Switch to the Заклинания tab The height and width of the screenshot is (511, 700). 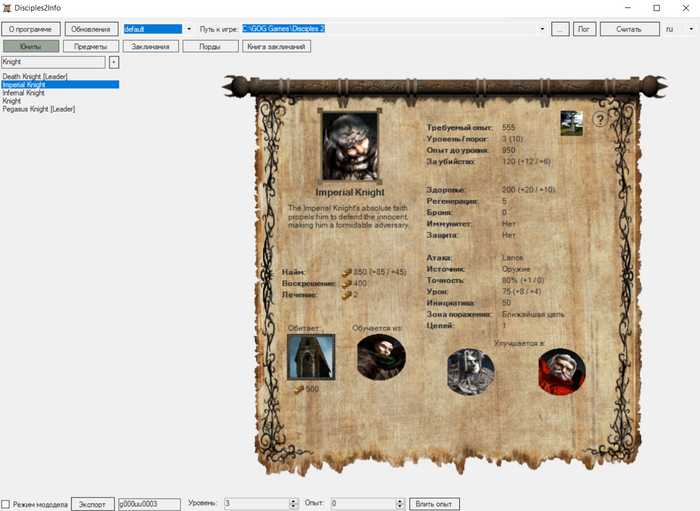tap(151, 46)
